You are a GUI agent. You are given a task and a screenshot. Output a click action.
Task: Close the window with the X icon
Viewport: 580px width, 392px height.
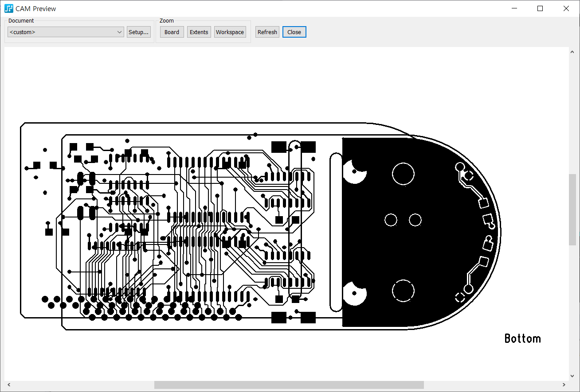click(566, 8)
